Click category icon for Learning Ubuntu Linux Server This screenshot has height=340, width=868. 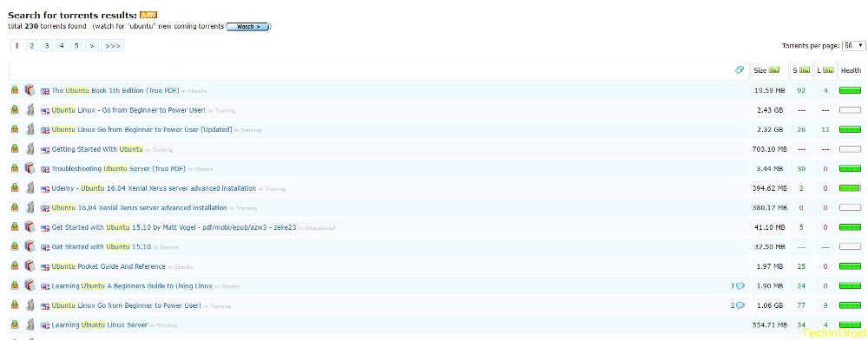click(x=30, y=324)
